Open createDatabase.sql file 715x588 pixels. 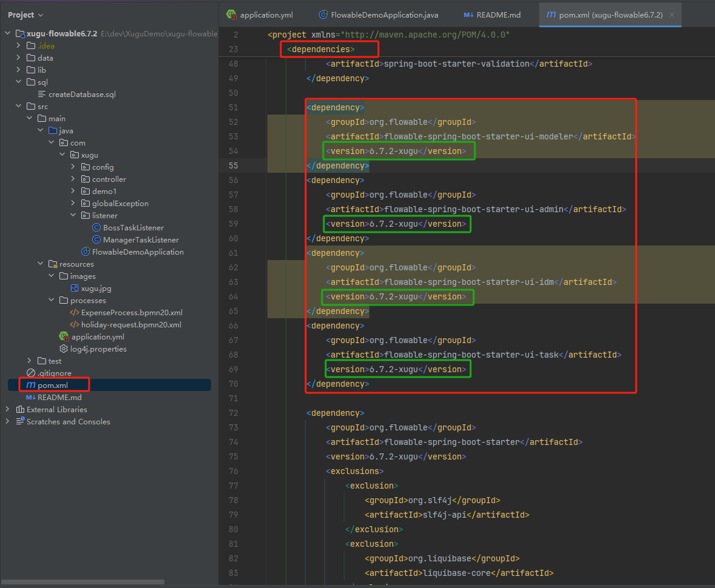[82, 95]
